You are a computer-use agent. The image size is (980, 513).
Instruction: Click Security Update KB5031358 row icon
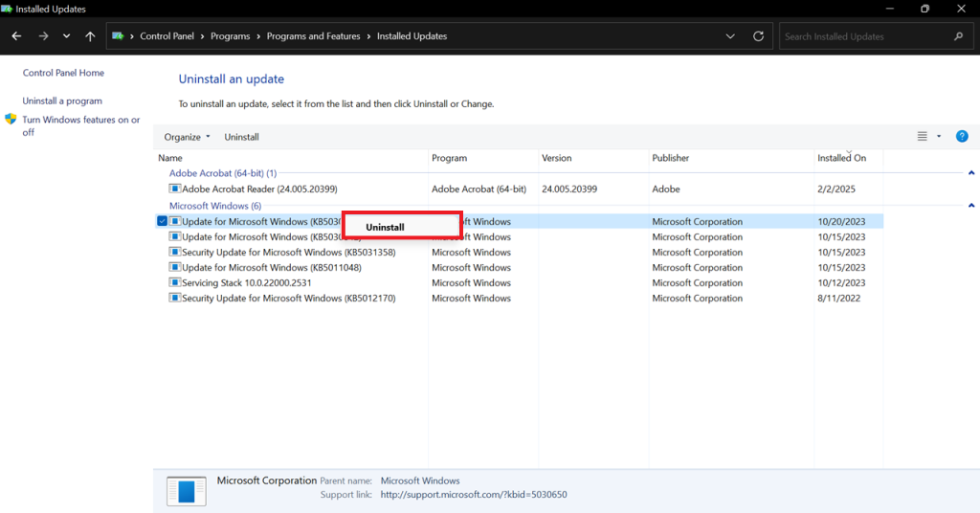175,252
